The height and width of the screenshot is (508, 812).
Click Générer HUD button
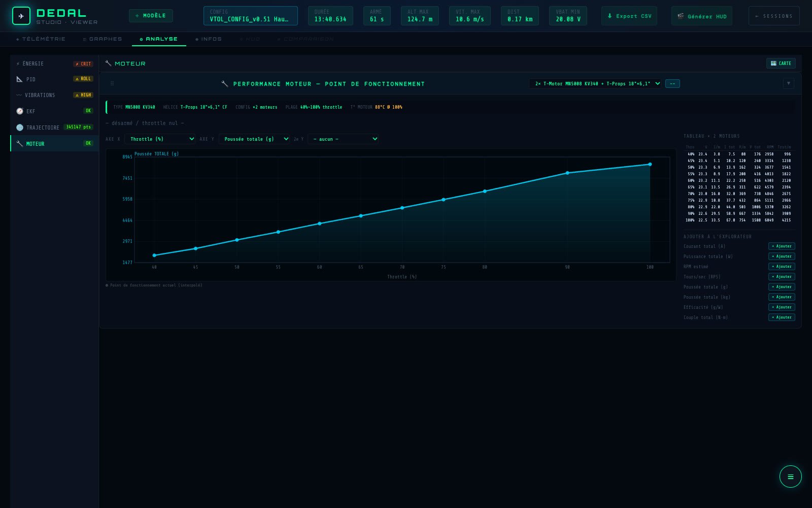tap(702, 16)
